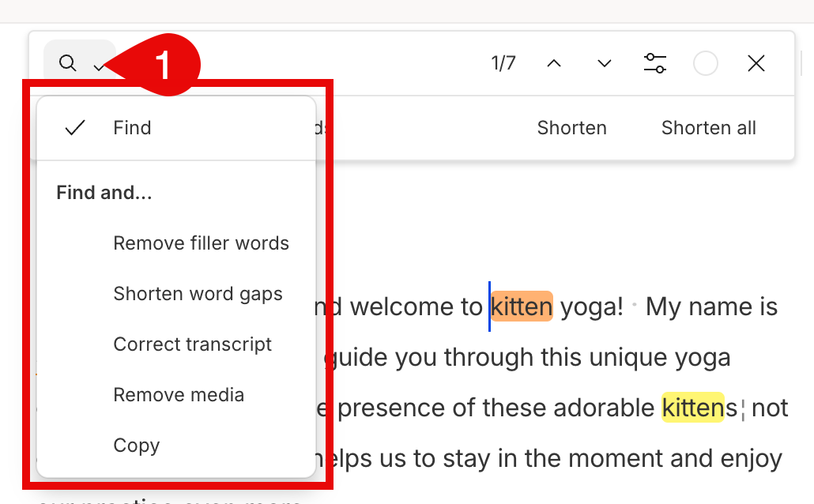Viewport: 814px width, 504px height.
Task: Jump to next search match
Action: click(605, 63)
